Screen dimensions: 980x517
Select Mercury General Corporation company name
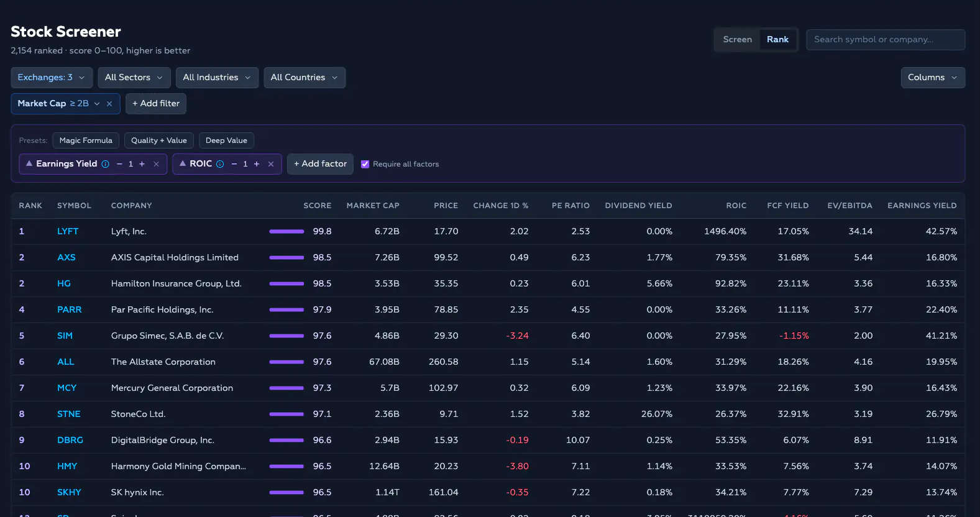[x=172, y=388]
